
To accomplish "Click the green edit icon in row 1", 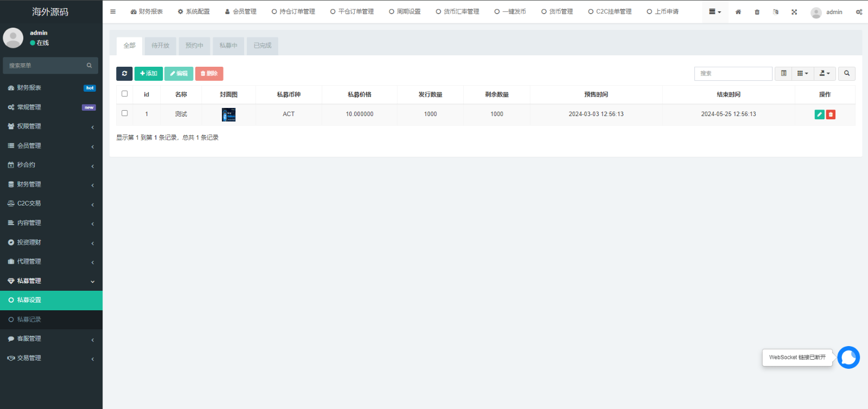I will [819, 114].
